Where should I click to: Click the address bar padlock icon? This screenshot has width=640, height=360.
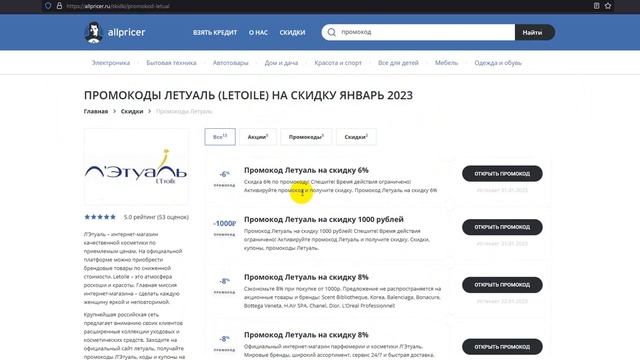59,6
